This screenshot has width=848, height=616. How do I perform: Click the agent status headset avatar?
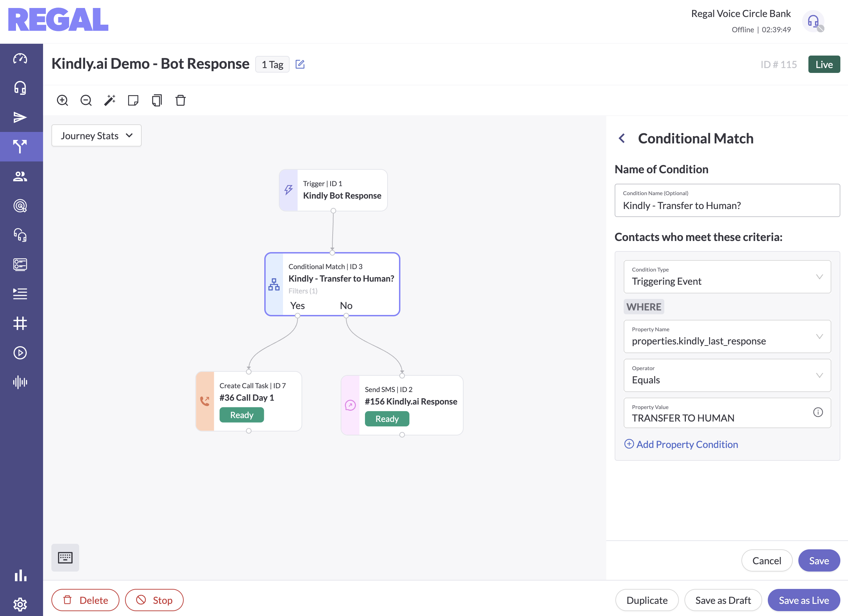(813, 22)
